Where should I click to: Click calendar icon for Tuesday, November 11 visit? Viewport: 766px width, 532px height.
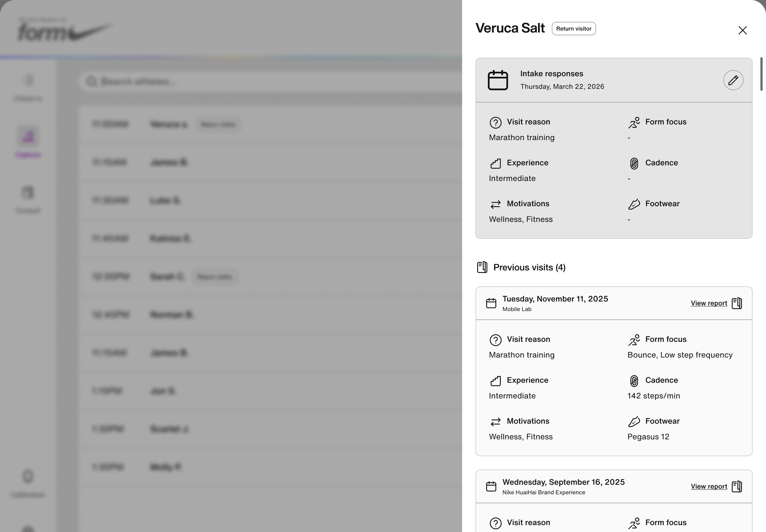(491, 303)
